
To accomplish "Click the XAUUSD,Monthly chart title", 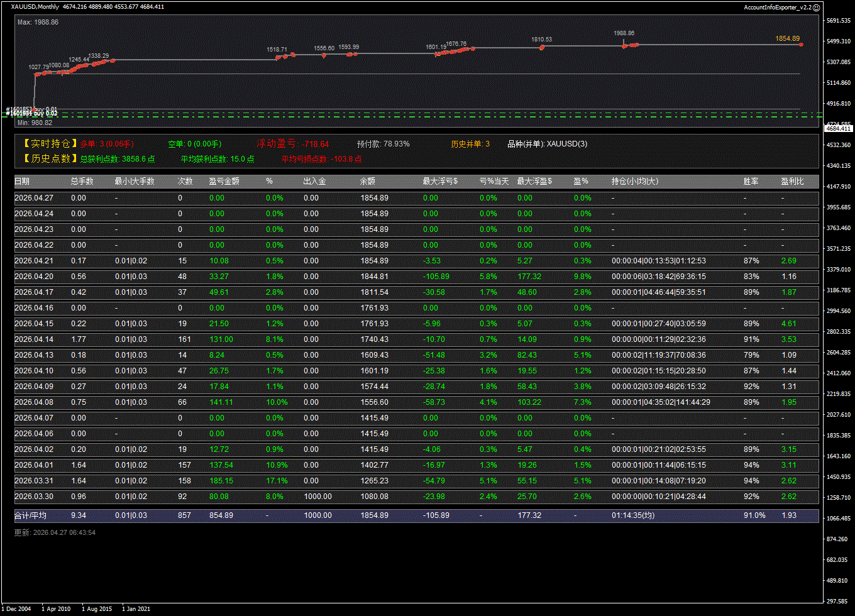I will 35,7.
